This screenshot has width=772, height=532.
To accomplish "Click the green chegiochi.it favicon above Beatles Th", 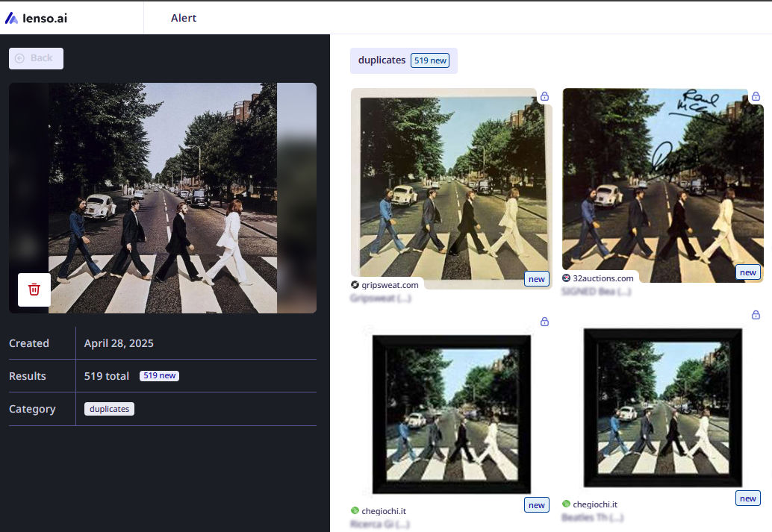I will [566, 504].
